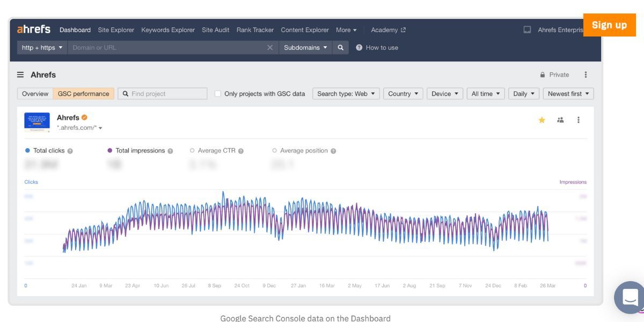
Task: Click the orange Sign up button
Action: [x=609, y=24]
